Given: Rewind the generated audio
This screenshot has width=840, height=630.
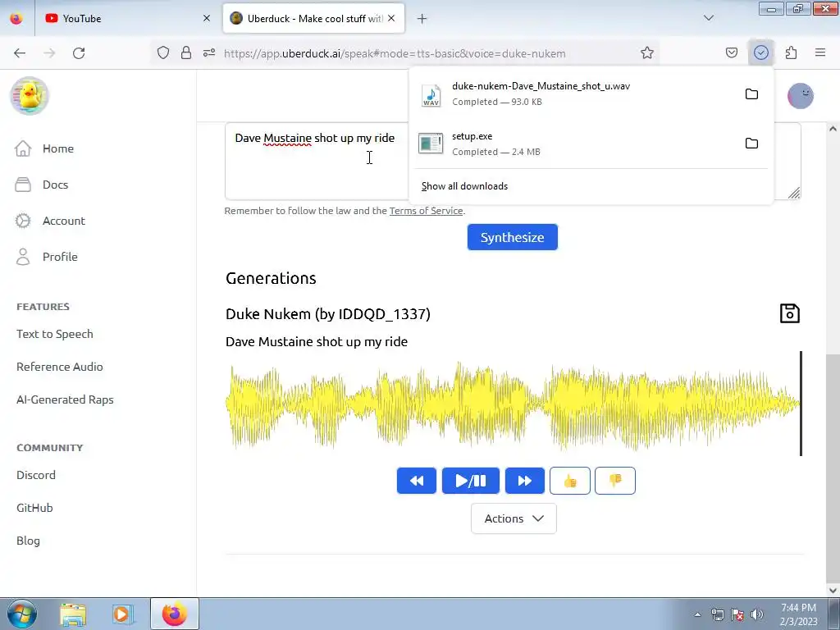Looking at the screenshot, I should [416, 481].
